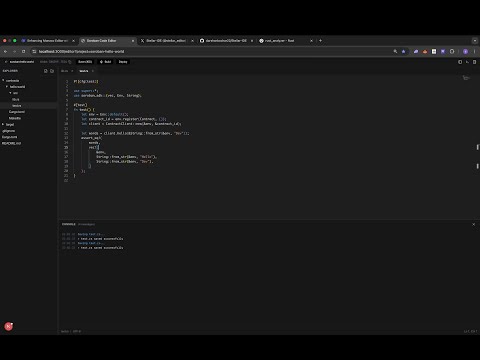The height and width of the screenshot is (360, 480).
Task: Switch to the Stellar-IDE X/Twitter browser tab
Action: (166, 41)
